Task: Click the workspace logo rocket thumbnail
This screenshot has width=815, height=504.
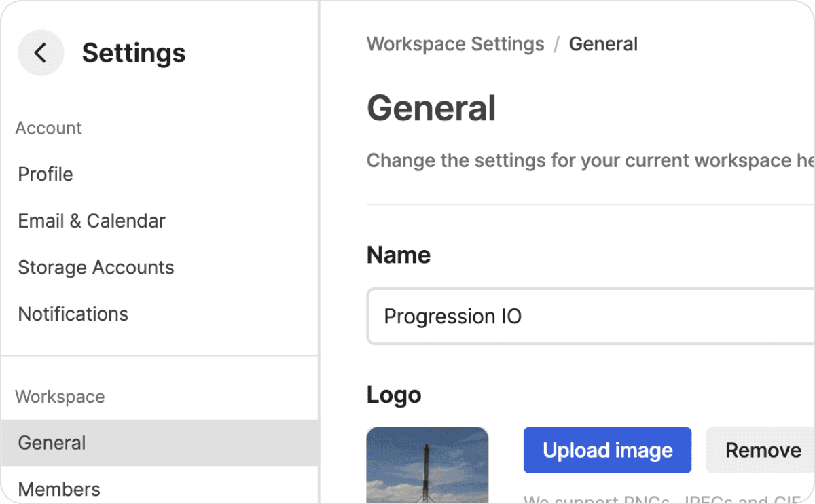Action: [x=427, y=465]
